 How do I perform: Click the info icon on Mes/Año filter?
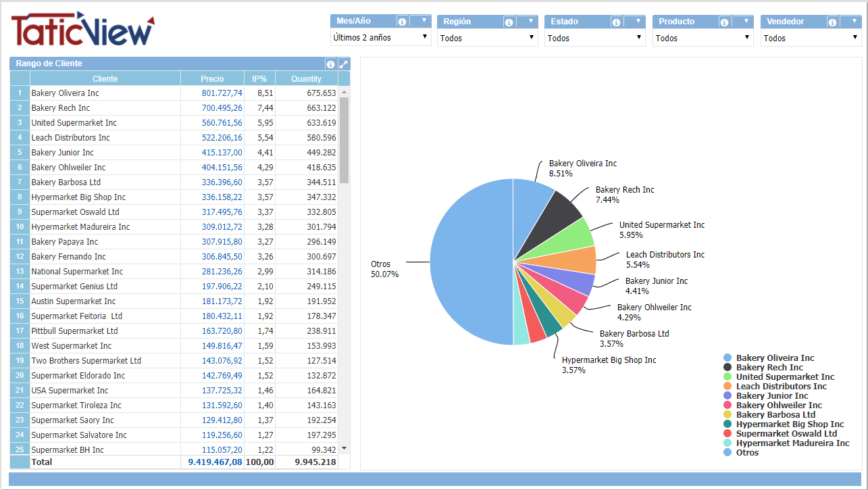point(402,22)
